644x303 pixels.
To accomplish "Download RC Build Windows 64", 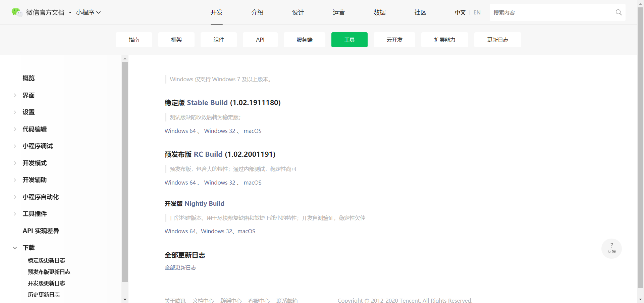I will point(180,183).
